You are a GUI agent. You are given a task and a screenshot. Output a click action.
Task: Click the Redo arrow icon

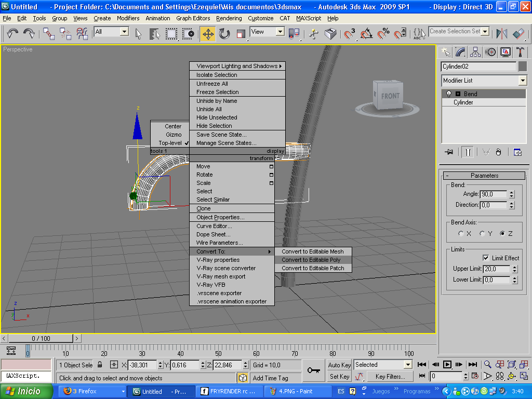click(29, 33)
